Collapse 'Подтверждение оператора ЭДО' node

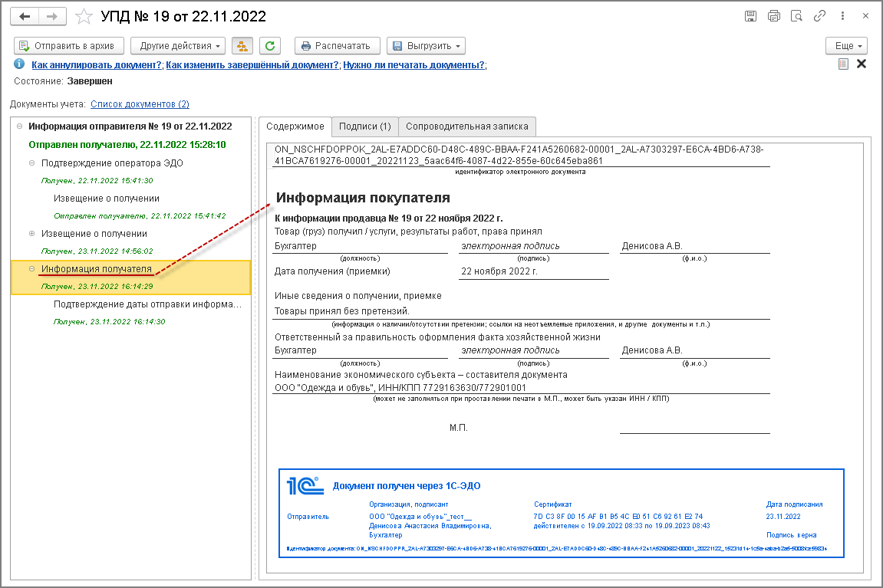(x=32, y=163)
